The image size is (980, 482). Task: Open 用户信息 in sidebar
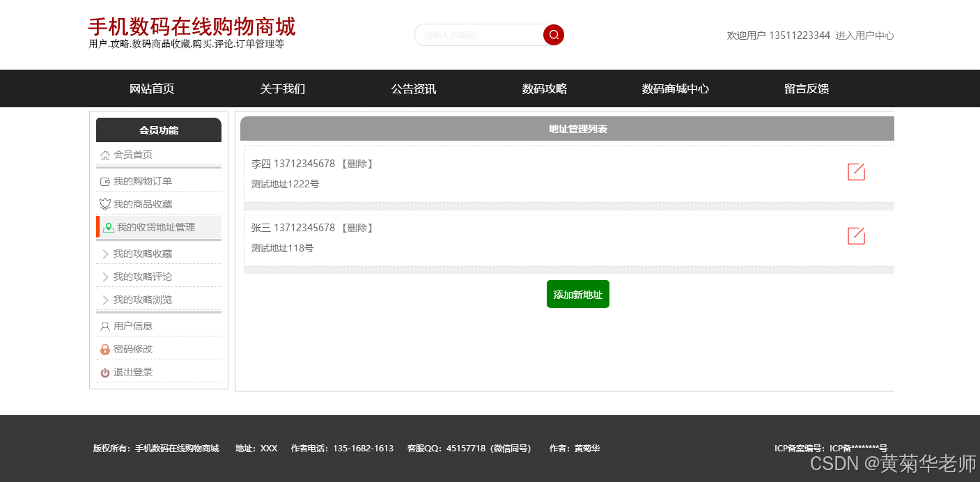[x=133, y=326]
